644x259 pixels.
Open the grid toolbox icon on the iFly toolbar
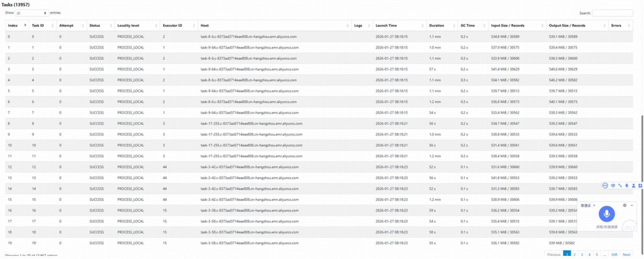[640, 185]
